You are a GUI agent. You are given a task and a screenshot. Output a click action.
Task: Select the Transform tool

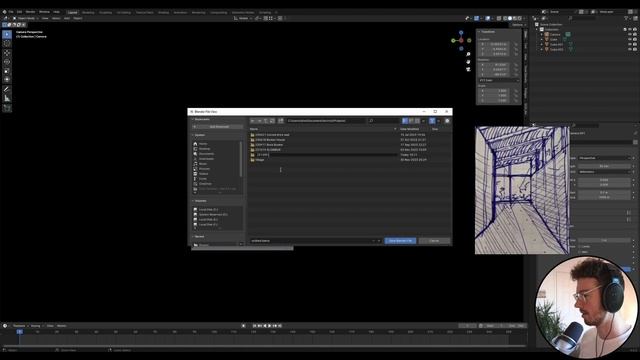[7, 80]
